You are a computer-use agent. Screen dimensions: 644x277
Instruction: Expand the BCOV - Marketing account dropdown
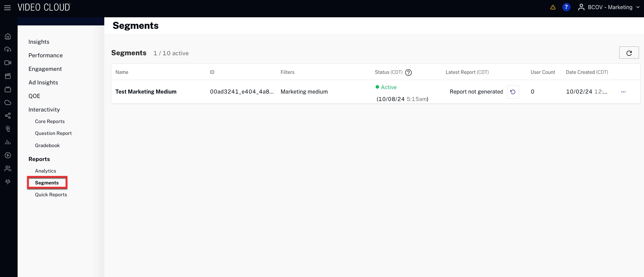coord(609,7)
